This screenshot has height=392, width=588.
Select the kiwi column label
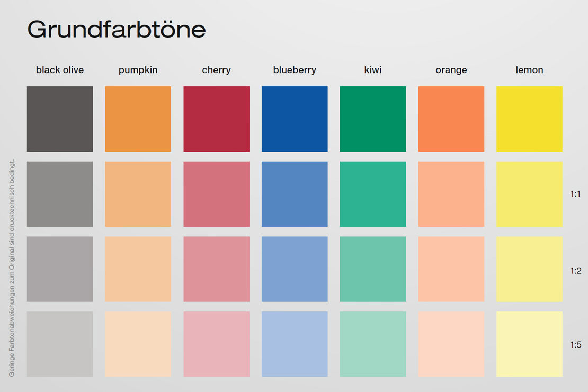[x=373, y=70]
